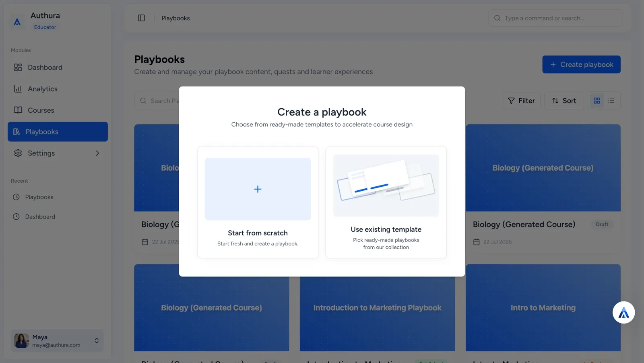
Task: Click the calendar icon on left Biology card
Action: click(145, 242)
